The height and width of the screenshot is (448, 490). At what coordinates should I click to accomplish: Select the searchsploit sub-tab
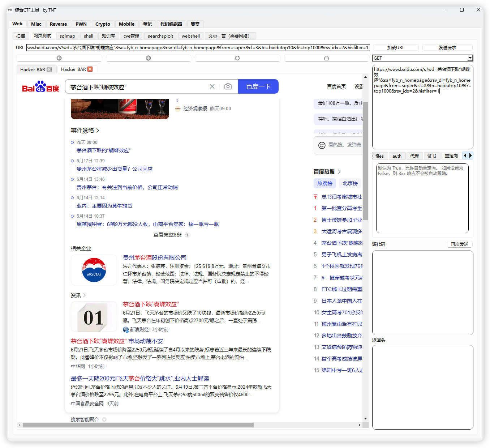pyautogui.click(x=160, y=36)
